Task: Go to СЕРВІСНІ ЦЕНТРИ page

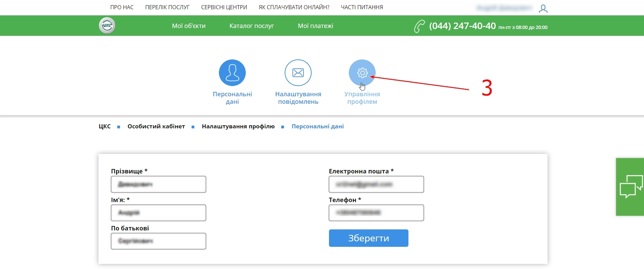Action: [x=224, y=7]
